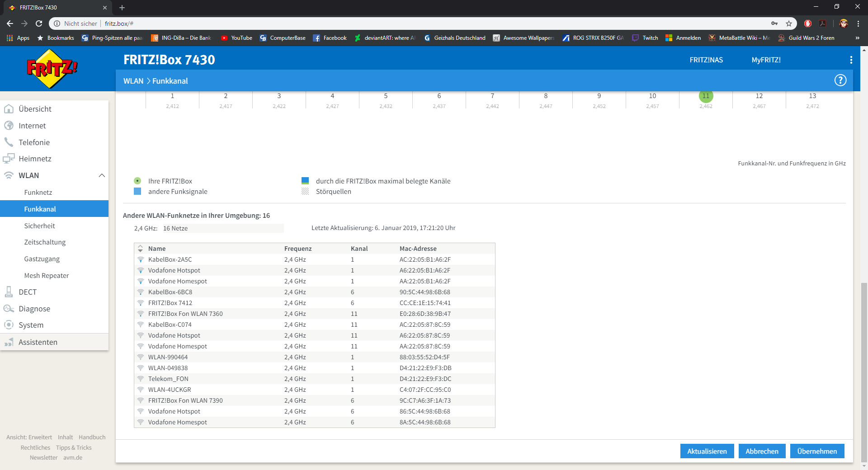Click the Diagnose icon
Screen dimensions: 868x470
point(9,309)
